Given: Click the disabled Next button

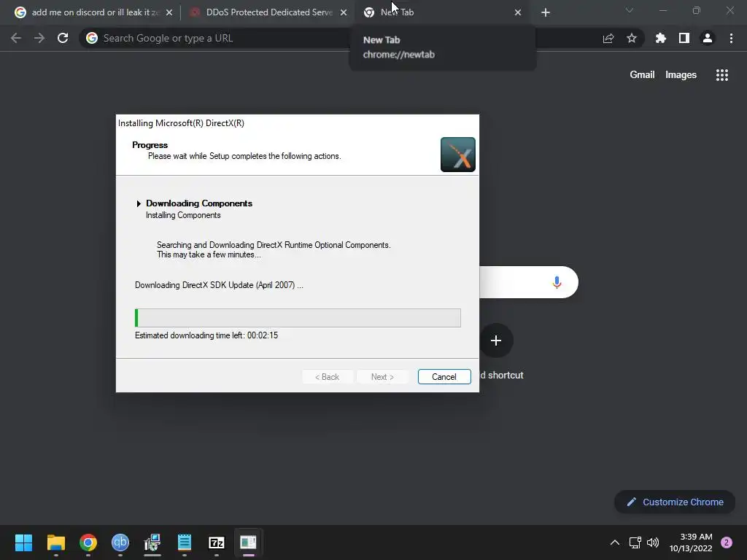Looking at the screenshot, I should pos(382,377).
